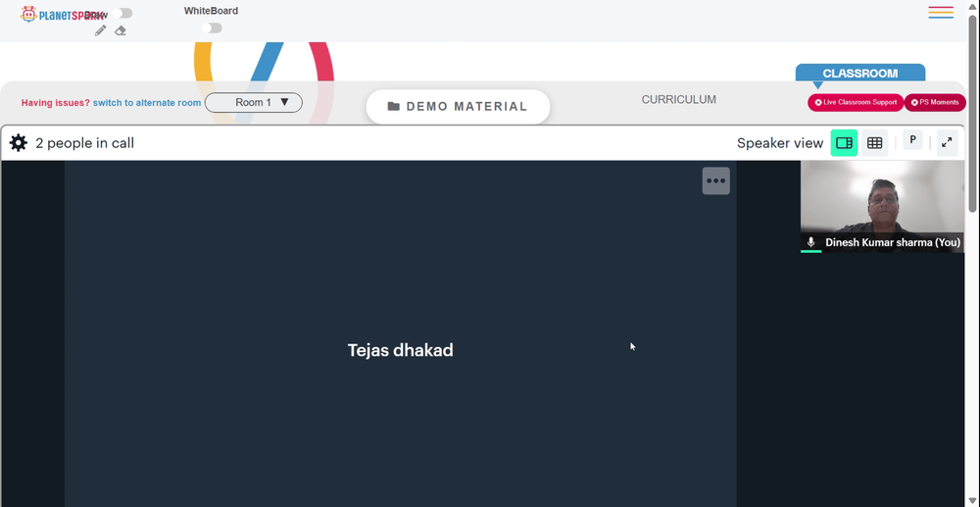The image size is (980, 507).
Task: Click the WhiteBoard label
Action: pos(212,11)
